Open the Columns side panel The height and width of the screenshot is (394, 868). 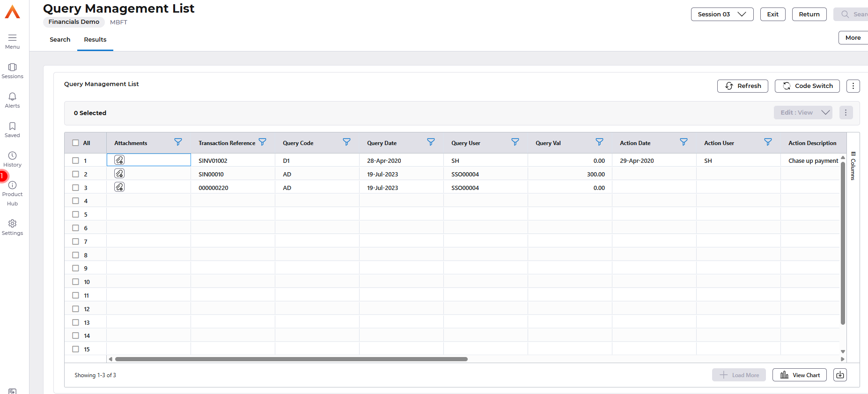click(x=853, y=166)
